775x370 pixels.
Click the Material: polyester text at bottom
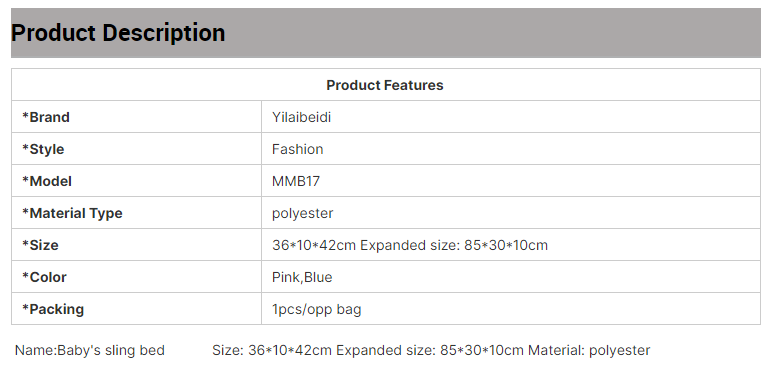tap(589, 350)
